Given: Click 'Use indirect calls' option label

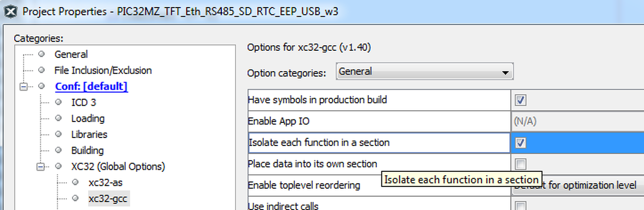Looking at the screenshot, I should [x=283, y=205].
